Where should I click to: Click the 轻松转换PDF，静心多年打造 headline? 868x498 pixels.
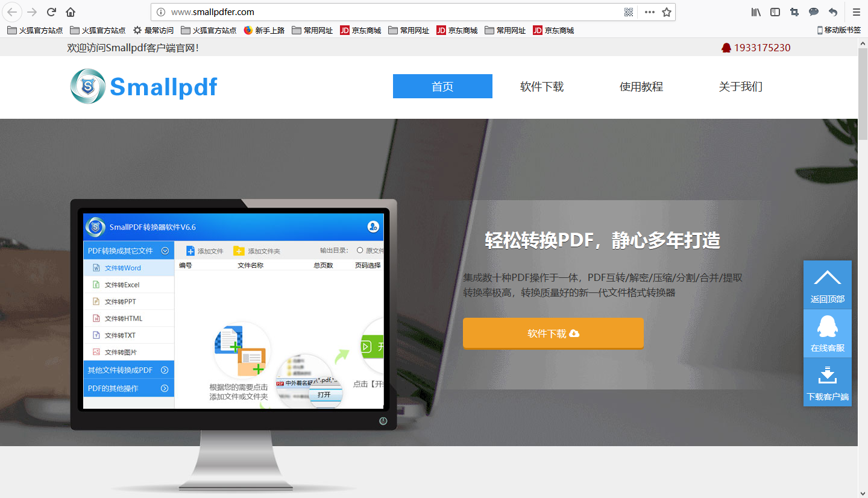coord(603,241)
